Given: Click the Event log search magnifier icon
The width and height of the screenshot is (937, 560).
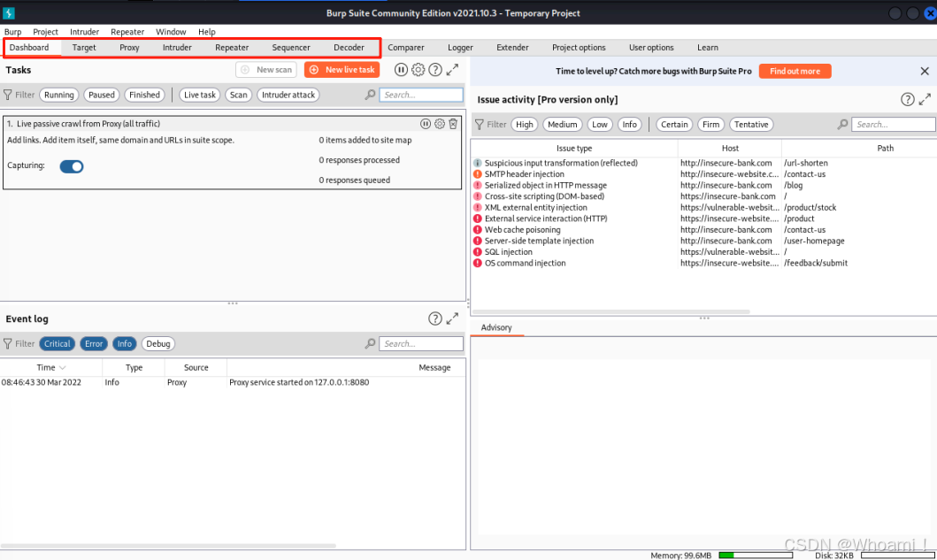Looking at the screenshot, I should pos(371,343).
